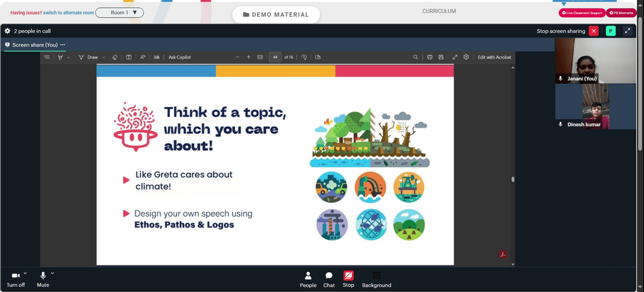Select Dinesh kumar video tile
The image size is (644, 292).
pos(595,106)
